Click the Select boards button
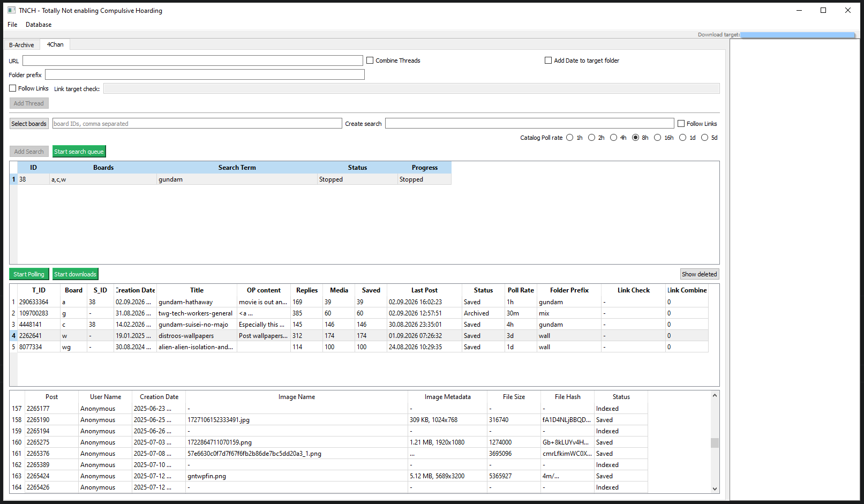This screenshot has height=504, width=864. coord(29,124)
